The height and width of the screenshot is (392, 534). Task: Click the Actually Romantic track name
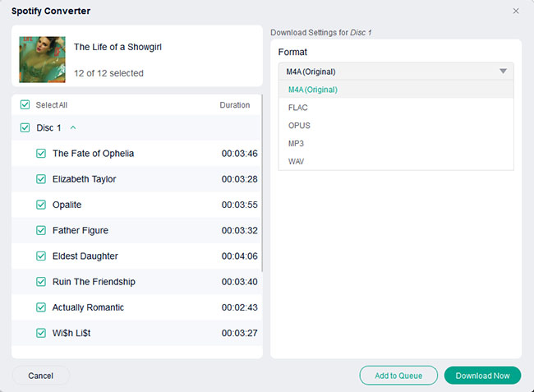point(88,307)
